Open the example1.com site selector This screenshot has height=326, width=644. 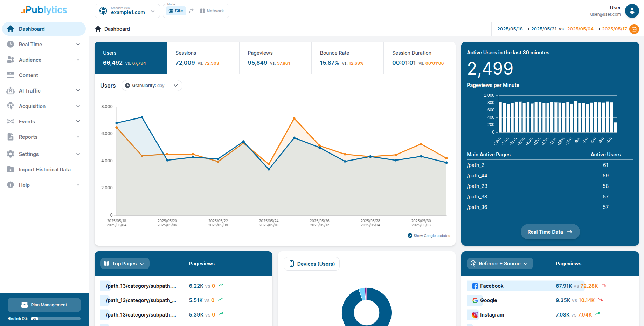coord(127,11)
